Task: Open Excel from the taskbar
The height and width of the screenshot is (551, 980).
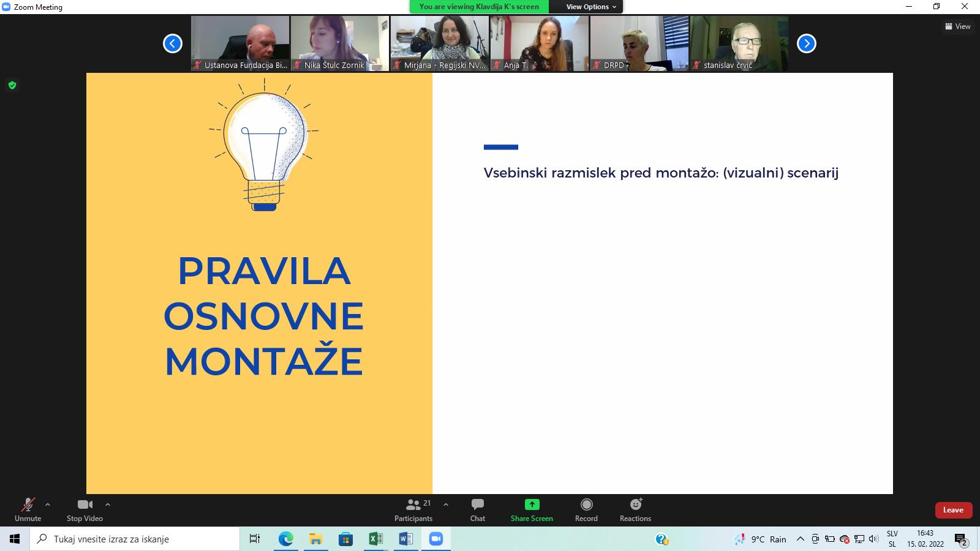Action: point(375,539)
